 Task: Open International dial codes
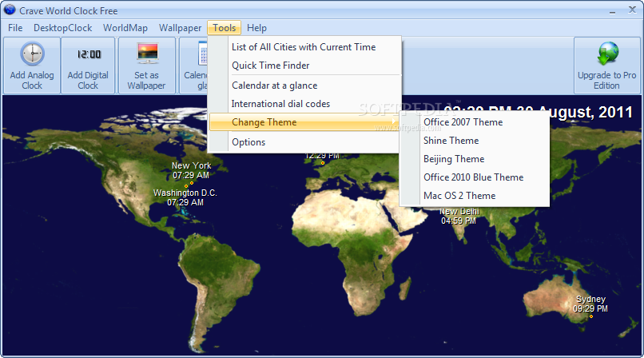(304, 104)
